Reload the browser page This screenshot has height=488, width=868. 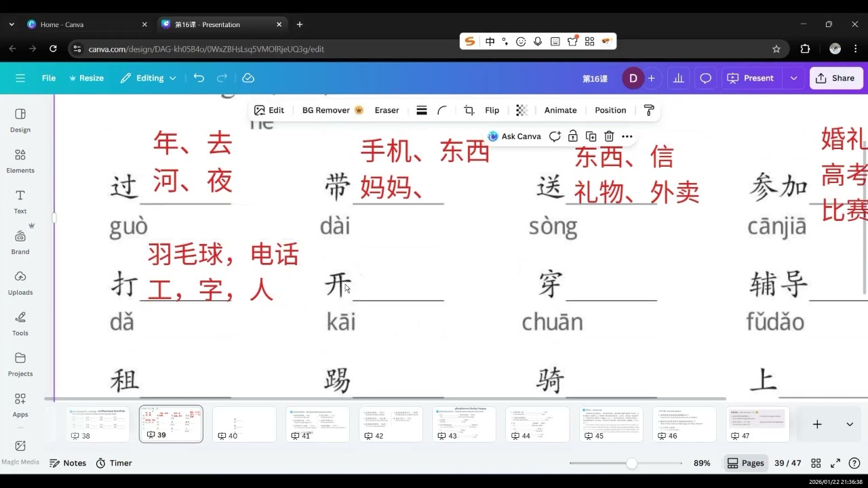click(x=53, y=49)
